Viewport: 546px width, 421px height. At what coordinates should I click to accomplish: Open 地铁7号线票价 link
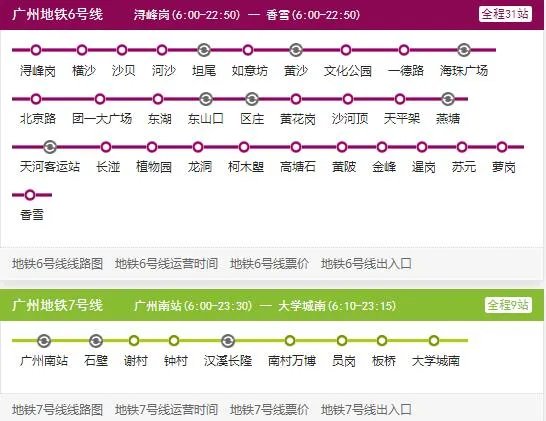269,410
